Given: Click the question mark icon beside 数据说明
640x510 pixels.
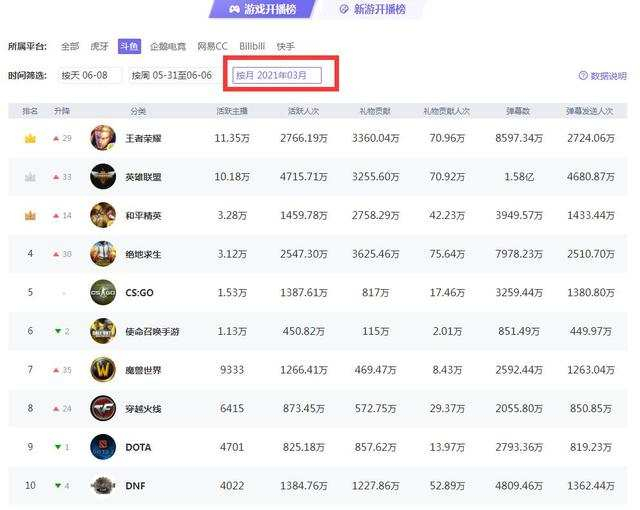Looking at the screenshot, I should pos(583,75).
